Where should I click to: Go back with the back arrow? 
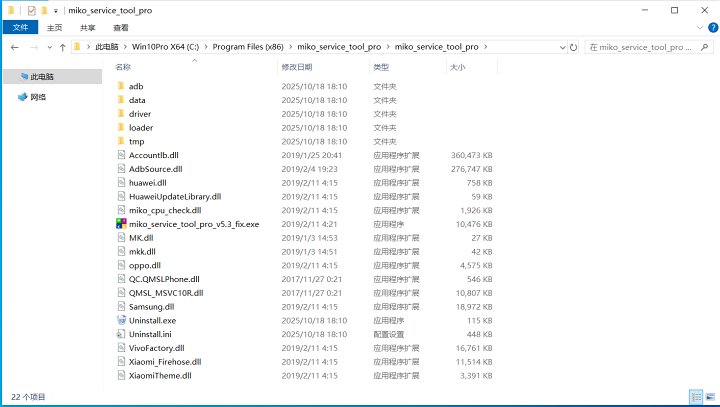[x=15, y=47]
